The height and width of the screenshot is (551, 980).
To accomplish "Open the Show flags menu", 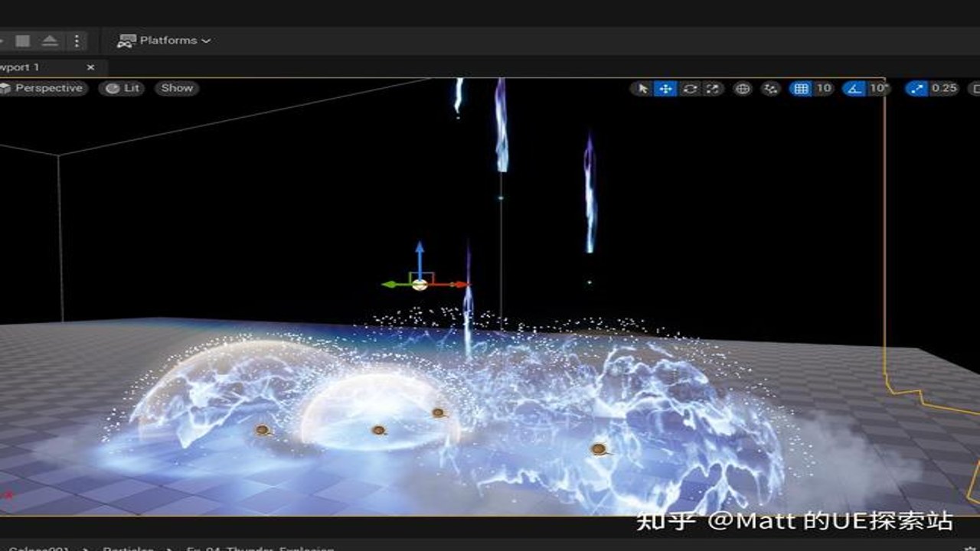I will coord(177,88).
